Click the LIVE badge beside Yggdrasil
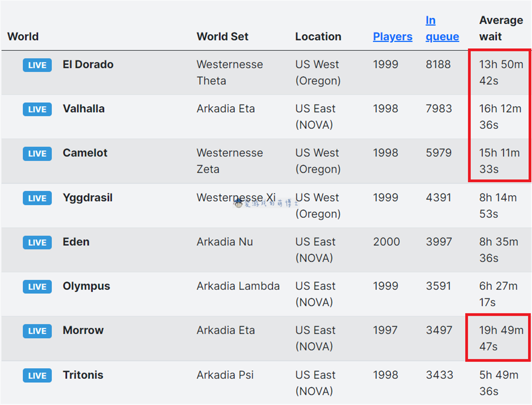532x405 pixels. 37,198
